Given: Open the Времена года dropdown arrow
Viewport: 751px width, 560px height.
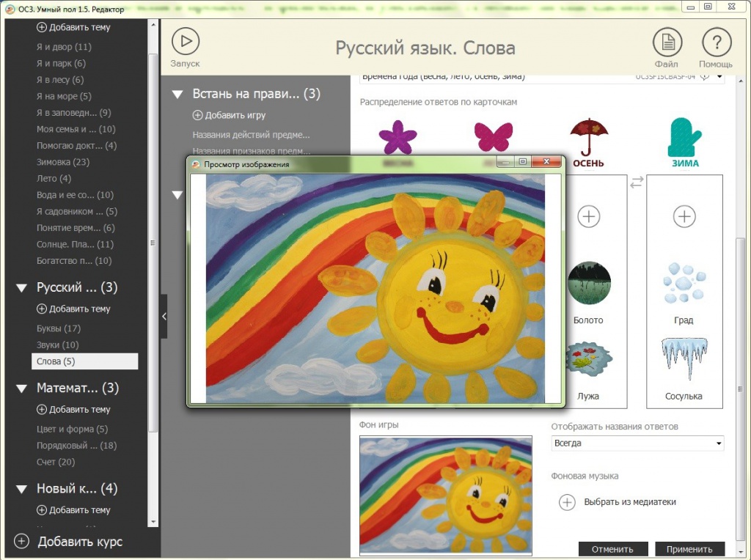Looking at the screenshot, I should tap(719, 77).
